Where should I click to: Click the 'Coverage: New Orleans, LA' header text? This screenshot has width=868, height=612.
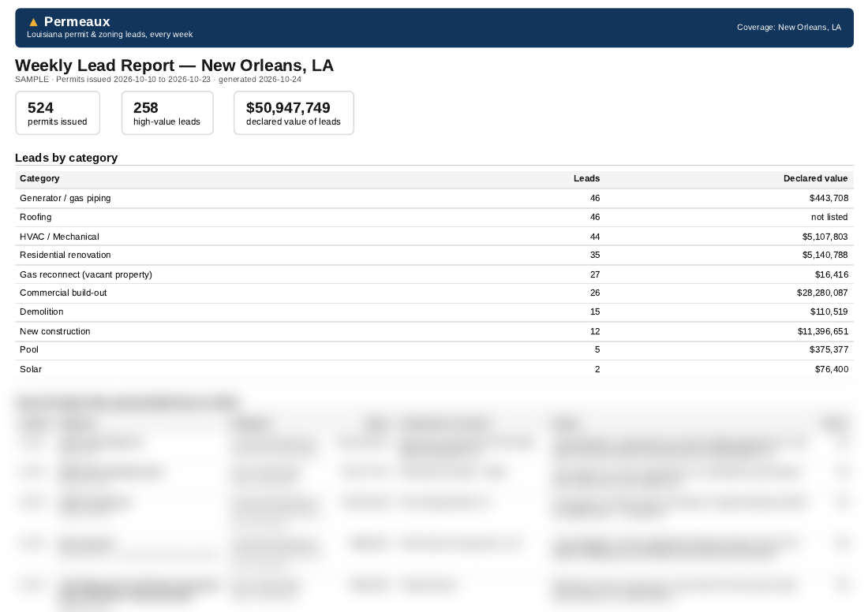pos(789,27)
